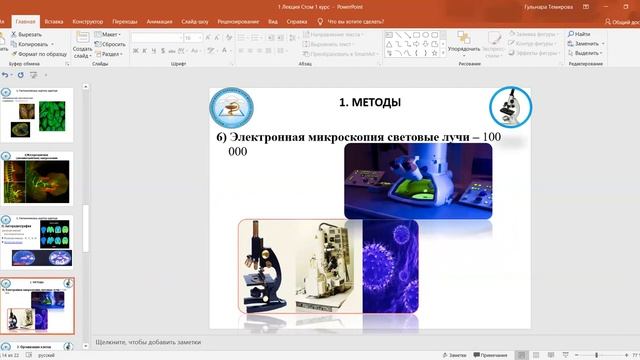This screenshot has width=640, height=360.
Task: Select Format Painter (Формат по образцу)
Action: [39, 54]
